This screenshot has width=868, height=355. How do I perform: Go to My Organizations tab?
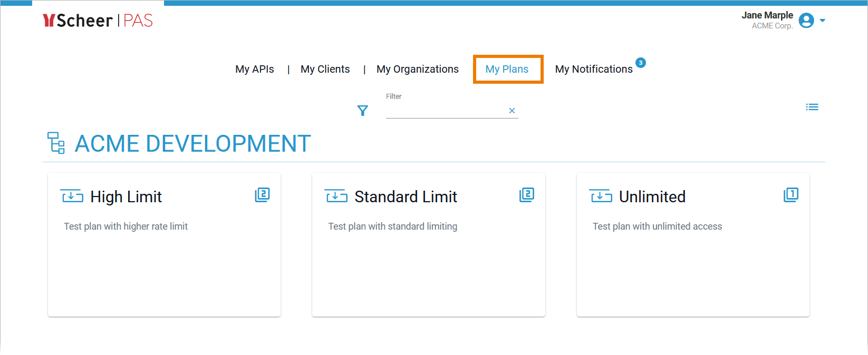pos(417,69)
